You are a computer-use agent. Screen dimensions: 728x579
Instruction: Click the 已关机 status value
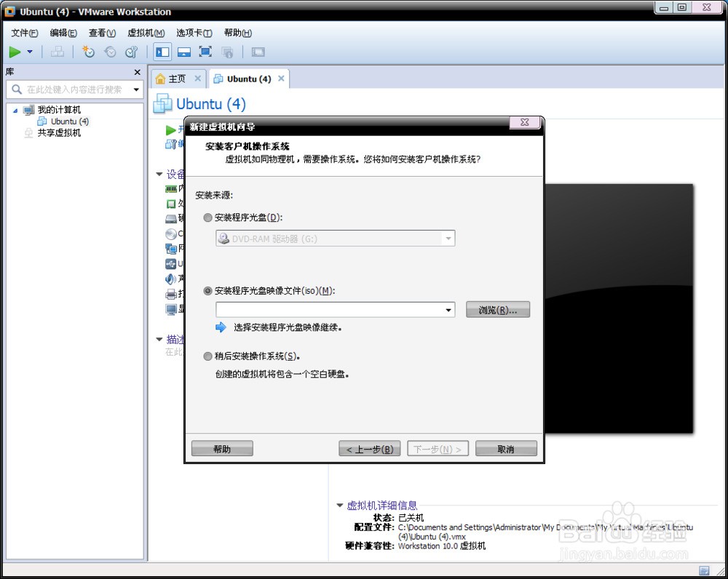click(x=411, y=518)
